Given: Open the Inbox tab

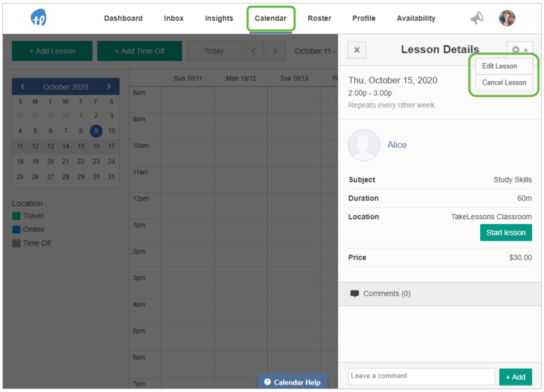Looking at the screenshot, I should tap(174, 19).
